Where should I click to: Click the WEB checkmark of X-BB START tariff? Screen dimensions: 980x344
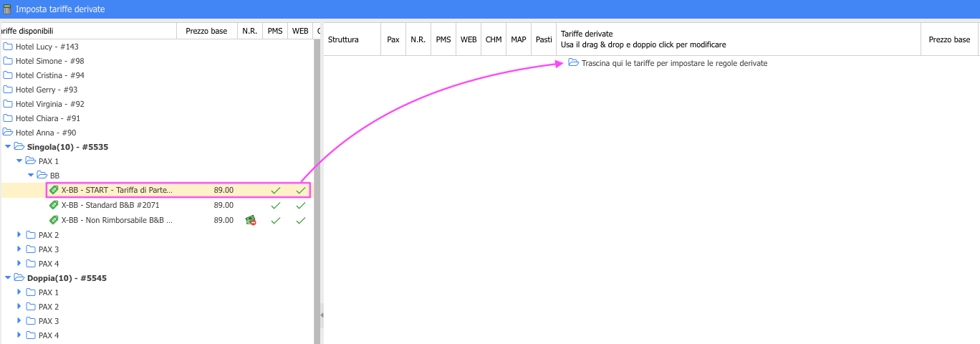point(300,191)
